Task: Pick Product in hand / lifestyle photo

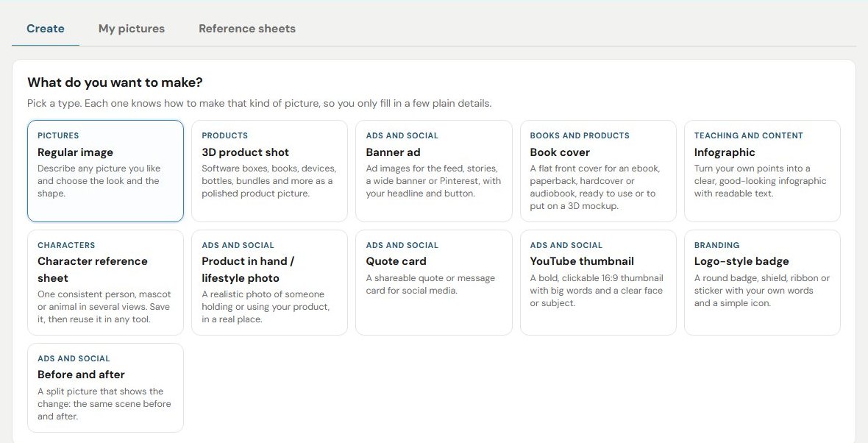Action: (269, 283)
